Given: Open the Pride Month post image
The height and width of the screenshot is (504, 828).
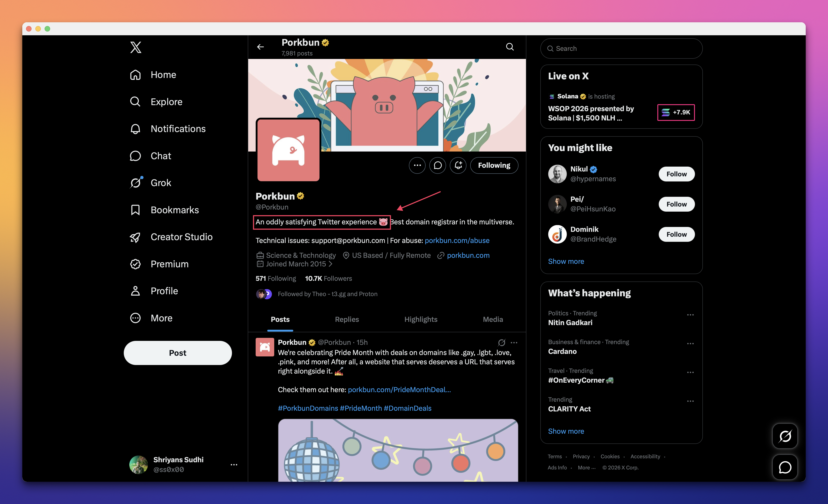Looking at the screenshot, I should click(x=398, y=450).
